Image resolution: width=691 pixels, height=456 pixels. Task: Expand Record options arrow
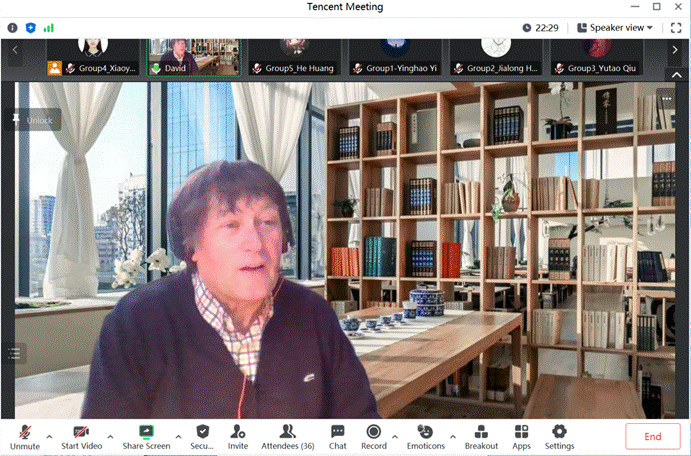[395, 436]
